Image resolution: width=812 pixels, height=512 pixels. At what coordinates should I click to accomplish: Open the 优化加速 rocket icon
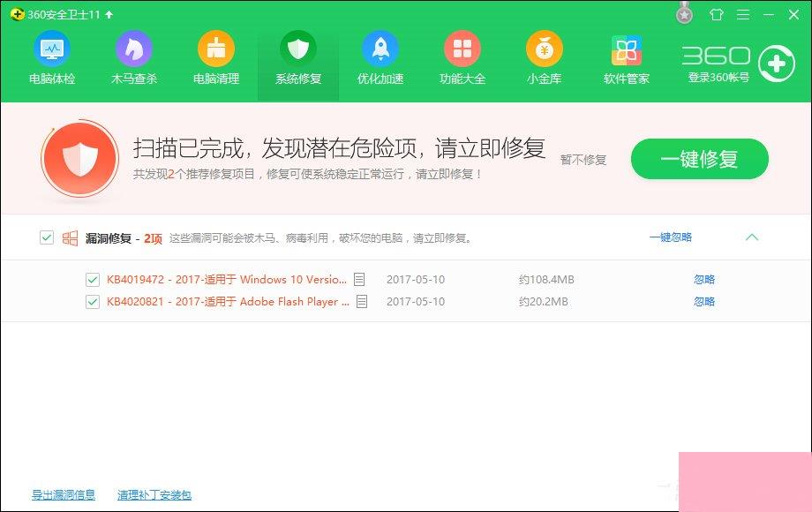click(380, 49)
